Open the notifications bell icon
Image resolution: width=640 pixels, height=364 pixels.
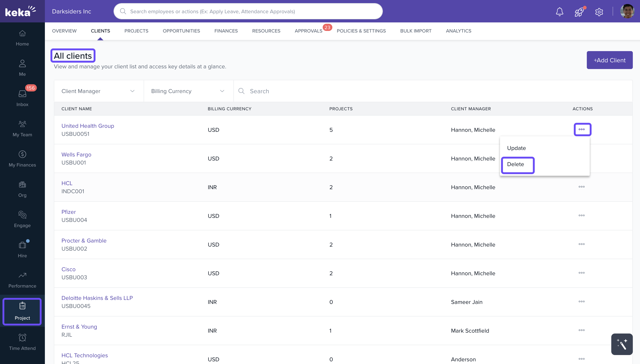[559, 11]
